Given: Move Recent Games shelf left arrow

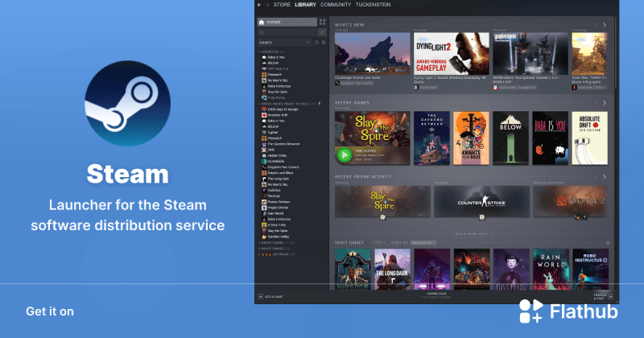Looking at the screenshot, I should (596, 103).
